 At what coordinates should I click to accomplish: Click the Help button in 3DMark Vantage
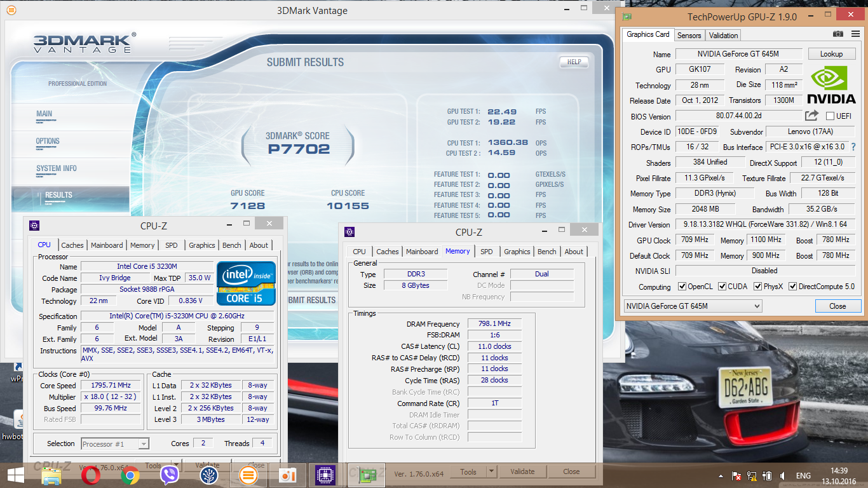click(574, 62)
